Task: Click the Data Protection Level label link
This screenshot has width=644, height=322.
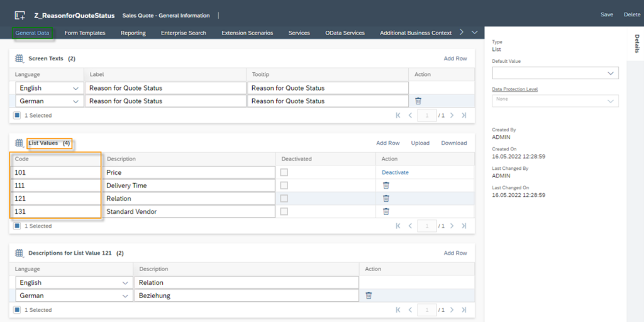Action: pos(515,89)
